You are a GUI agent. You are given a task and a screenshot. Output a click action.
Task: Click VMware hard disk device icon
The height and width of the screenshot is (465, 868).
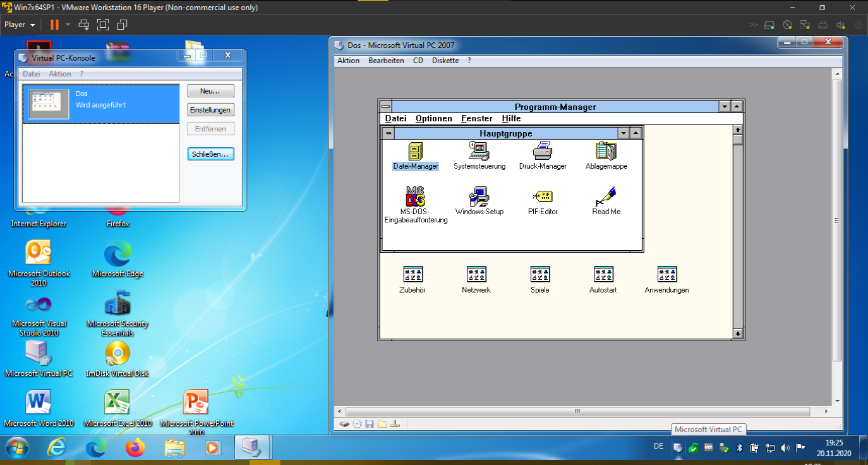pyautogui.click(x=769, y=25)
